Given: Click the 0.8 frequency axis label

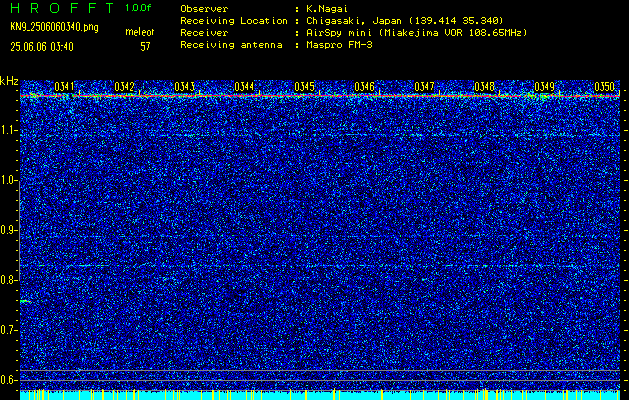Looking at the screenshot, I should (7, 280).
